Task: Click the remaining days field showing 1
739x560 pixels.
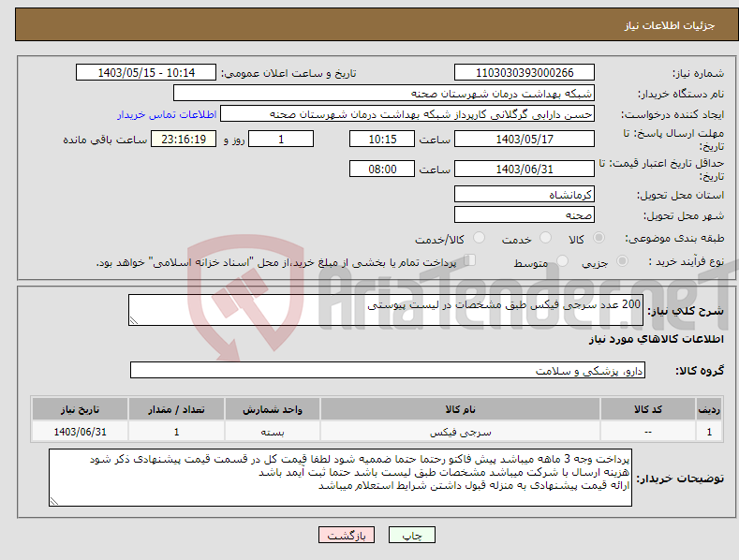Action: 281,139
